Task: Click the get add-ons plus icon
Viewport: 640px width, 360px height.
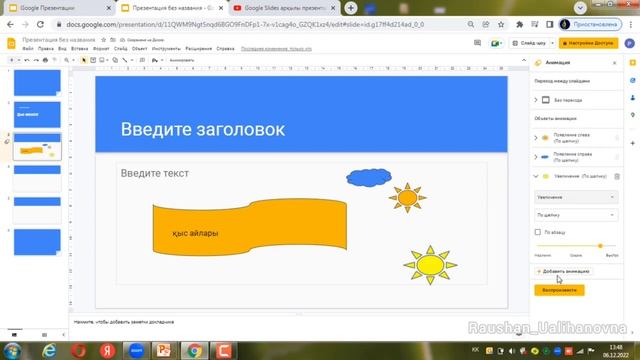Action: (633, 143)
